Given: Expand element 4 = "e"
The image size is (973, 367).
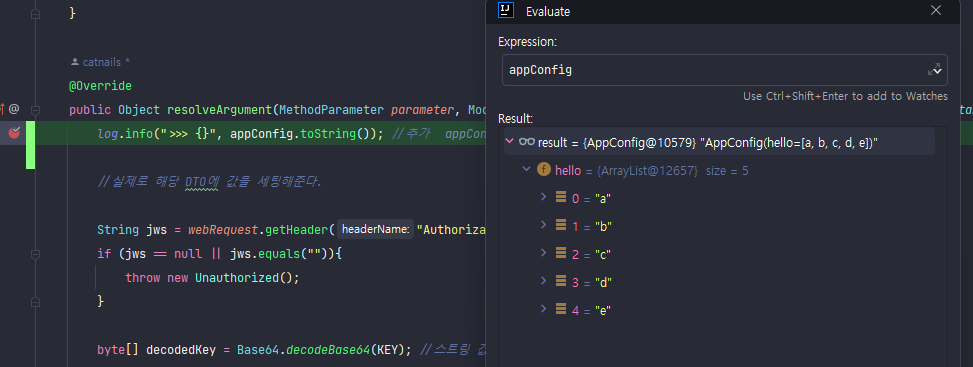Looking at the screenshot, I should pyautogui.click(x=544, y=309).
